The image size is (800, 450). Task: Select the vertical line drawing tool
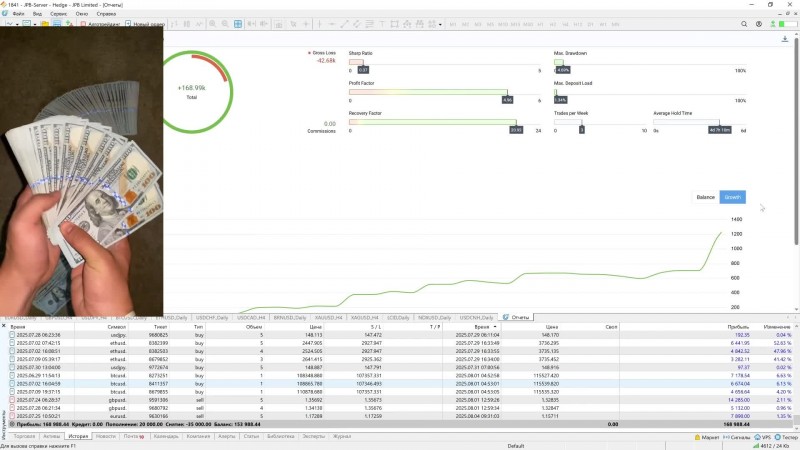pos(319,24)
